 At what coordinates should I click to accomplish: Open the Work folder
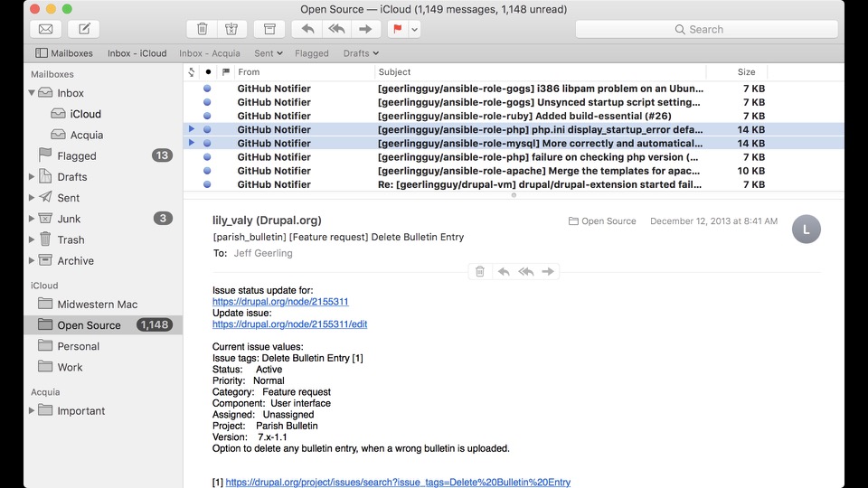[70, 368]
